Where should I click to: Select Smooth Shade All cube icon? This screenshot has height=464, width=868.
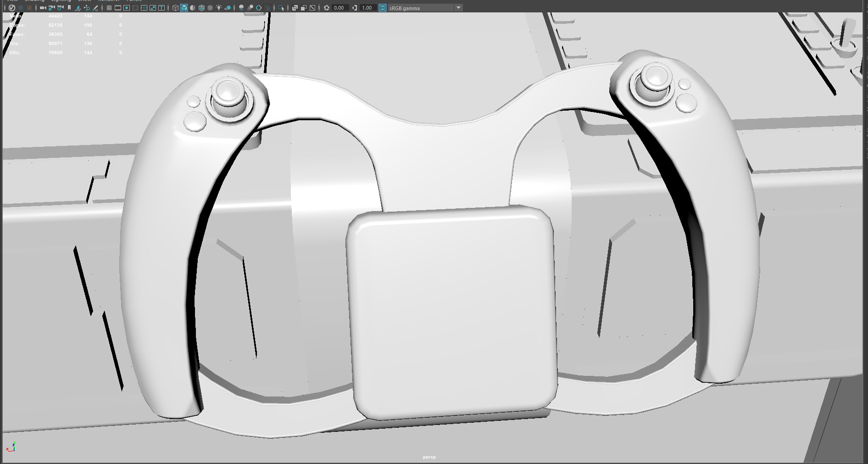pos(184,8)
